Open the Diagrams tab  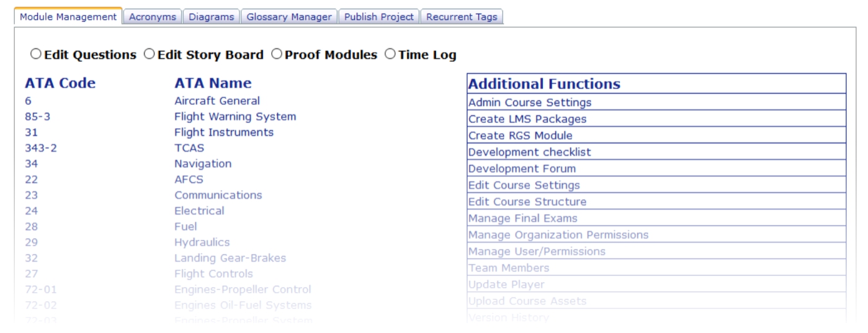(x=212, y=17)
